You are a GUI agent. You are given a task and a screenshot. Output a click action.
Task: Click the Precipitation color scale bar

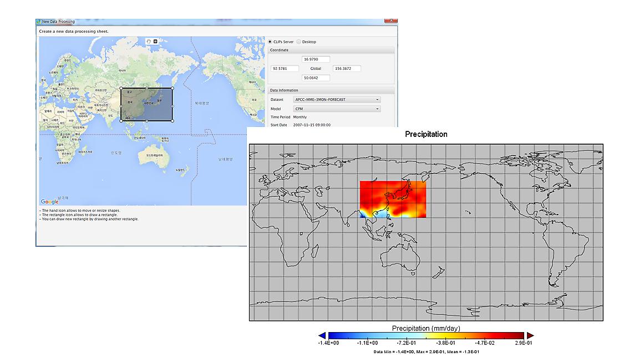coord(426,335)
